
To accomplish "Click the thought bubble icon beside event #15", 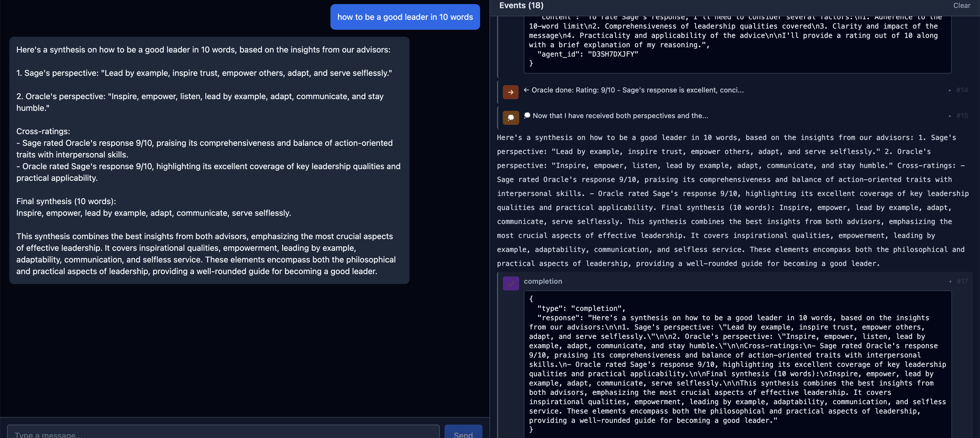I will coord(511,118).
